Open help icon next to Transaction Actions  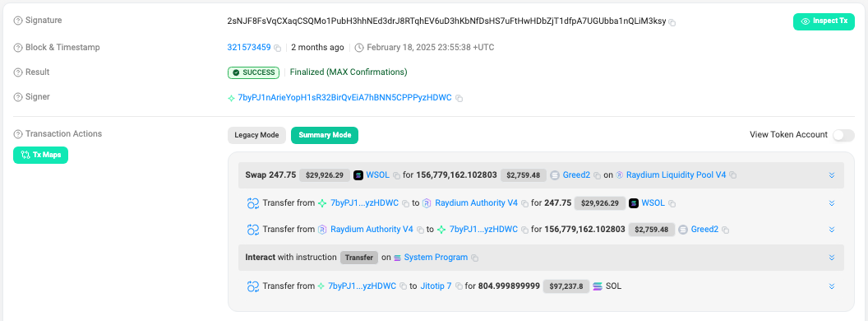click(x=18, y=134)
